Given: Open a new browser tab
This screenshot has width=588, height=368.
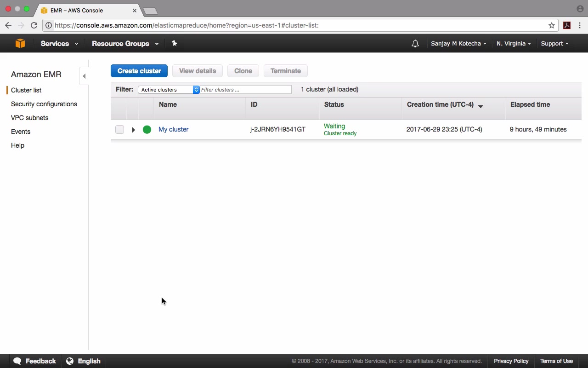Looking at the screenshot, I should point(150,11).
